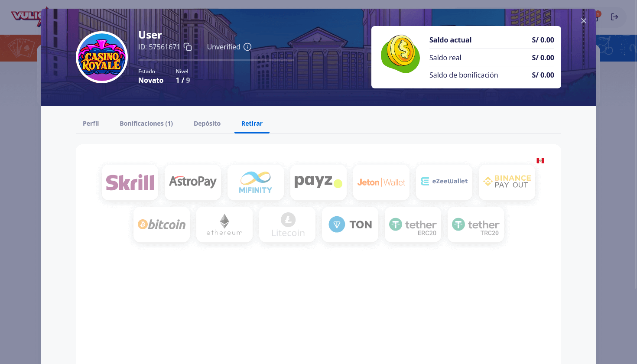Select Tether TRC20 withdrawal
This screenshot has width=637, height=364.
[x=476, y=224]
